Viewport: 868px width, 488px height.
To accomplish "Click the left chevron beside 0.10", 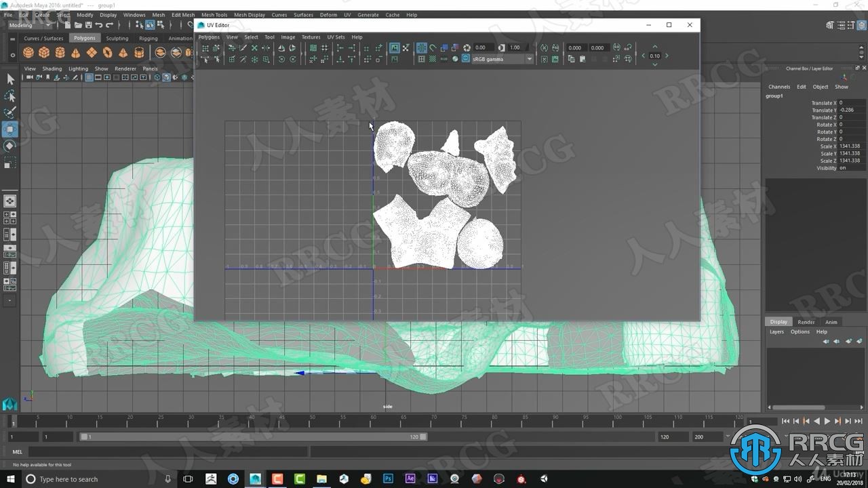I will tap(644, 56).
